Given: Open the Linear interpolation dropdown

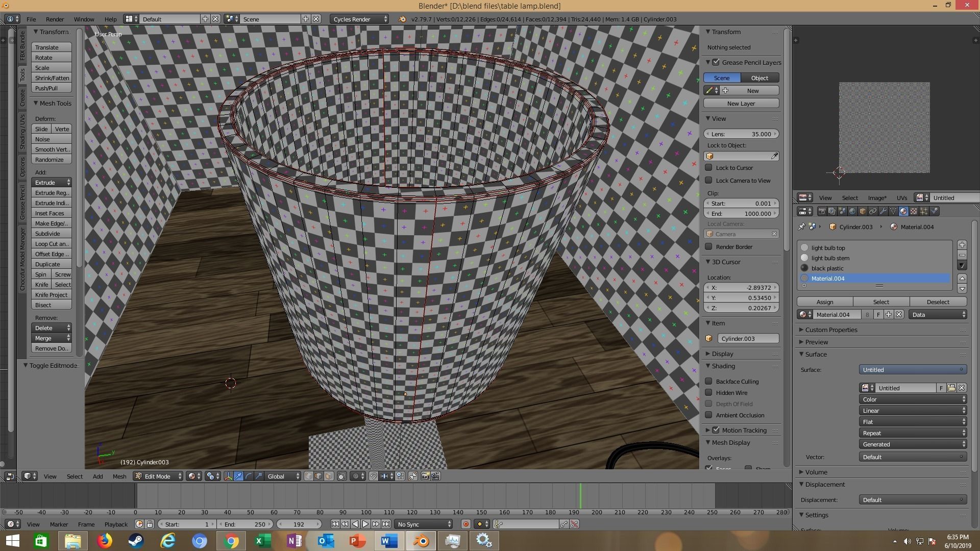Looking at the screenshot, I should pyautogui.click(x=913, y=410).
